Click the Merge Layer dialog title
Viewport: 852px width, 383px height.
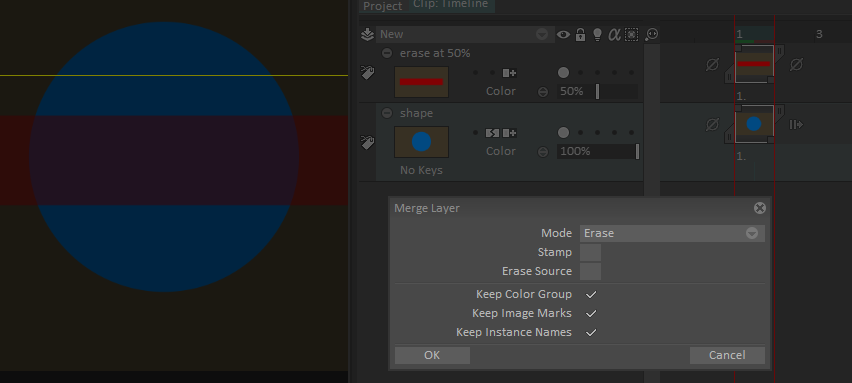point(427,208)
